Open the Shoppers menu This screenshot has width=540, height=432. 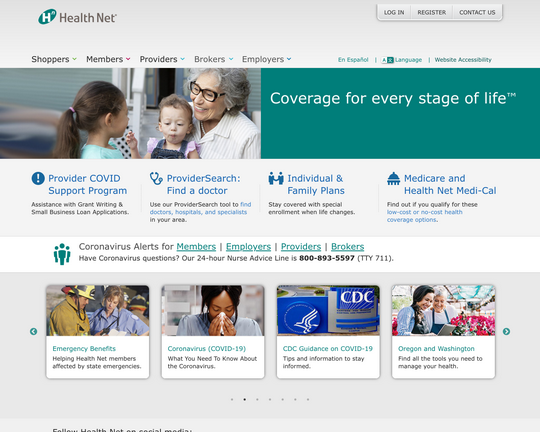click(x=50, y=59)
